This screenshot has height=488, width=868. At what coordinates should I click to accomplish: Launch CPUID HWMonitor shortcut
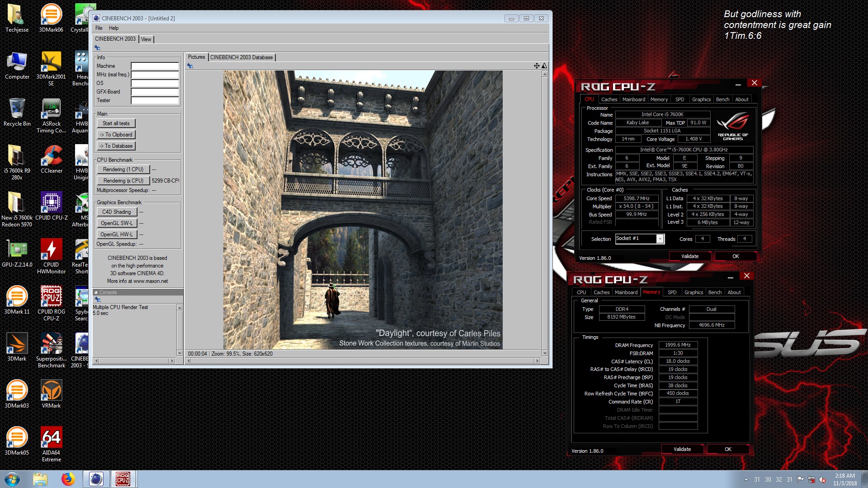(x=51, y=257)
